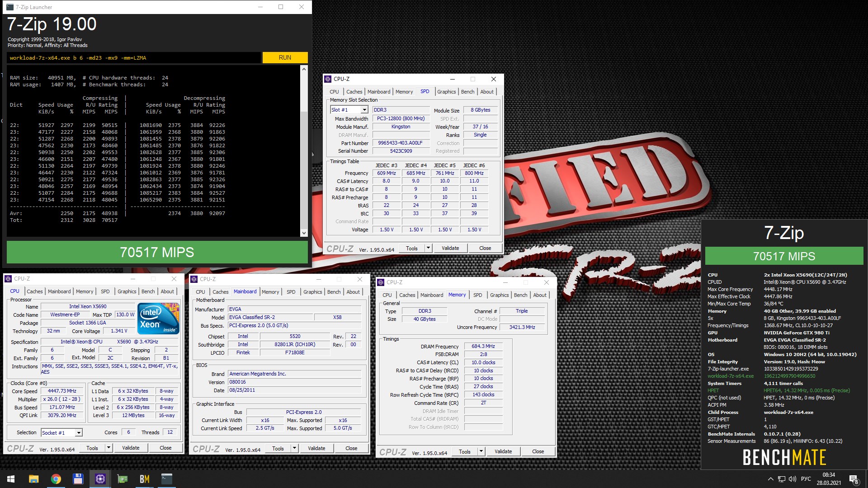Open Graphics tab in Mainboard window
Viewport: 868px width, 488px height.
tap(312, 292)
